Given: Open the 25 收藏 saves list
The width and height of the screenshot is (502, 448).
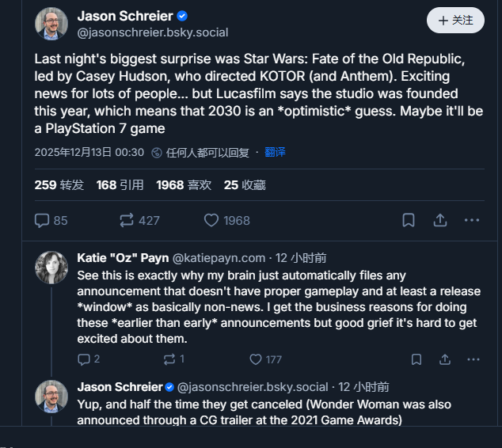Looking at the screenshot, I should tap(244, 185).
